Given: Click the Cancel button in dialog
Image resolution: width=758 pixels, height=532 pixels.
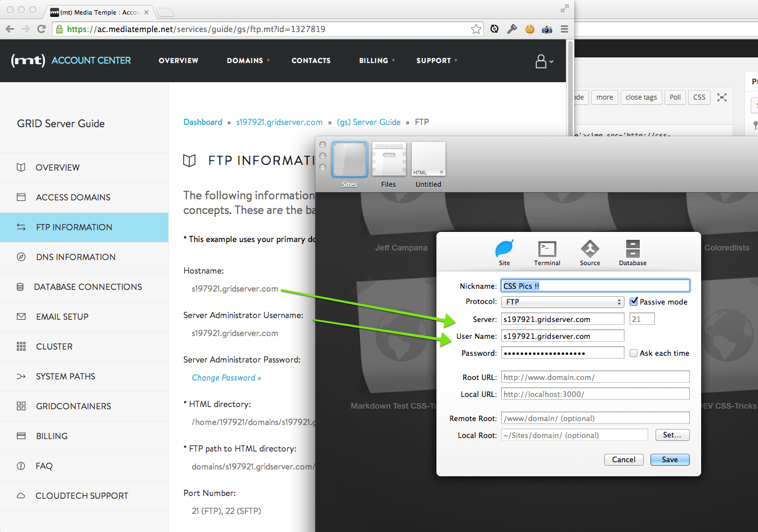Looking at the screenshot, I should point(623,459).
